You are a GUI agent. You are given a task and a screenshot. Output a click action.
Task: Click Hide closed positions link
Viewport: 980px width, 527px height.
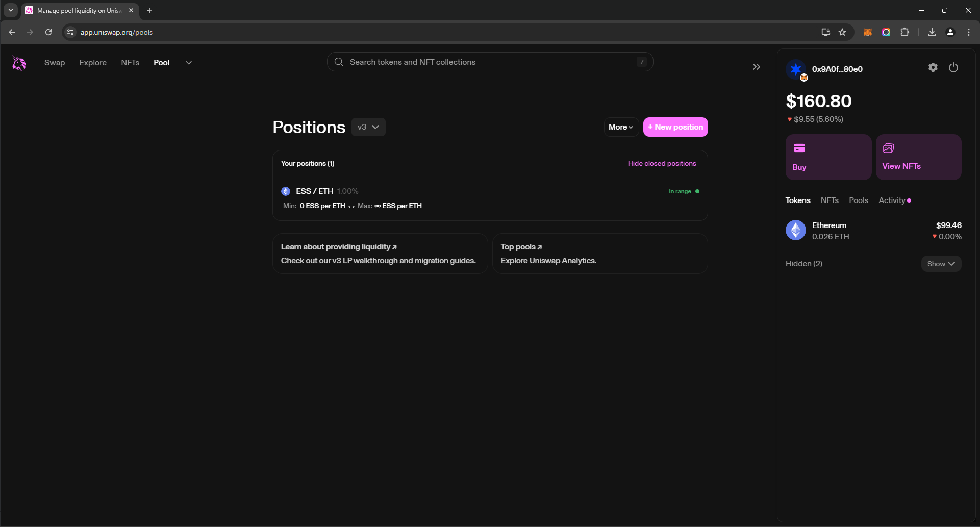coord(662,163)
